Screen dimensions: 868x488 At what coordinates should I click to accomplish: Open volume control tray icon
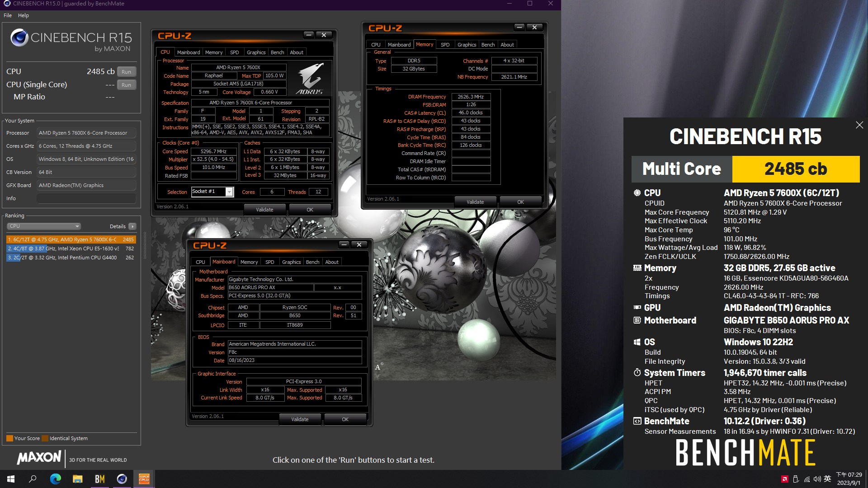(x=817, y=479)
